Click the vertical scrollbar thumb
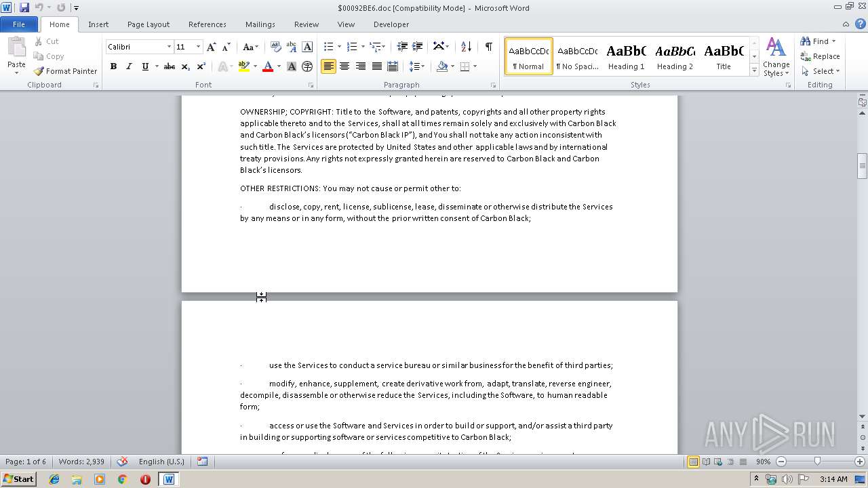Image resolution: width=868 pixels, height=488 pixels. coord(862,165)
